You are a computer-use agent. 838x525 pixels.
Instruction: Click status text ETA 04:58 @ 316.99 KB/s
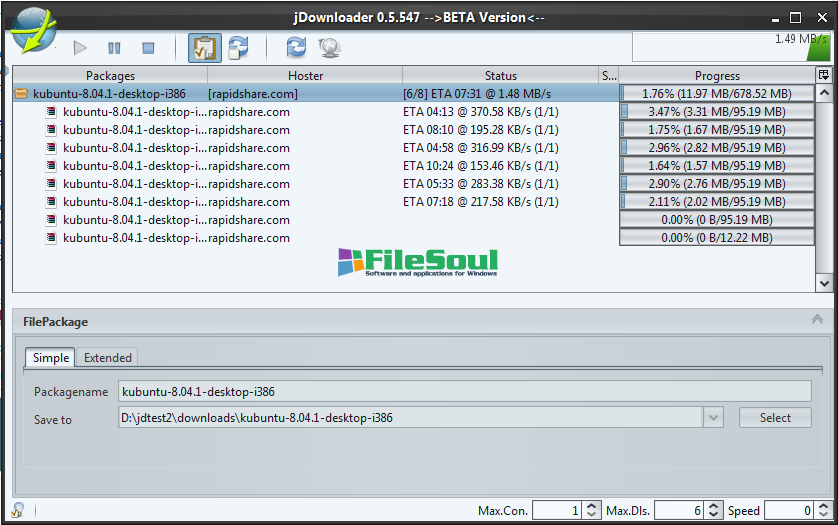coord(480,148)
